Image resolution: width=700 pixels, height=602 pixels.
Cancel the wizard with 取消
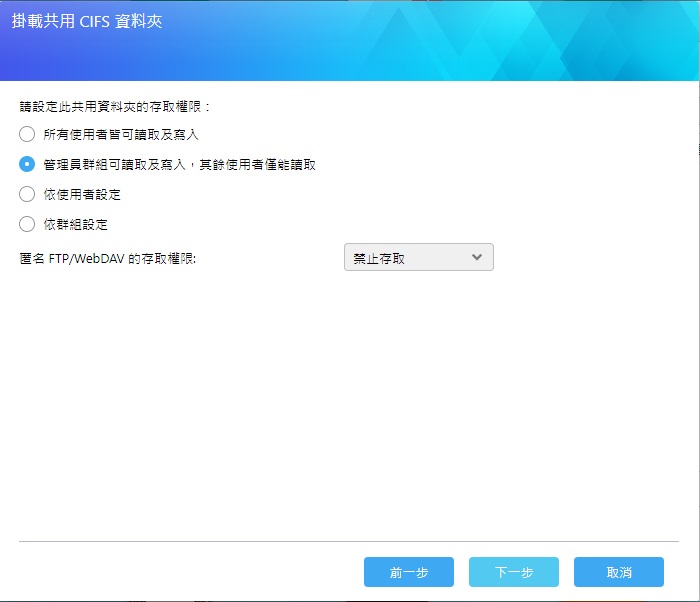619,572
